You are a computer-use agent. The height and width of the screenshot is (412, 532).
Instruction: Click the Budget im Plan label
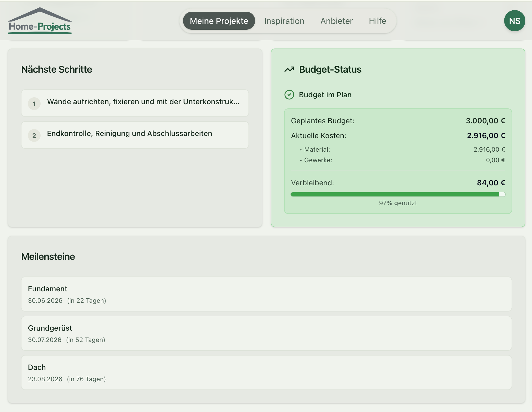pyautogui.click(x=325, y=95)
